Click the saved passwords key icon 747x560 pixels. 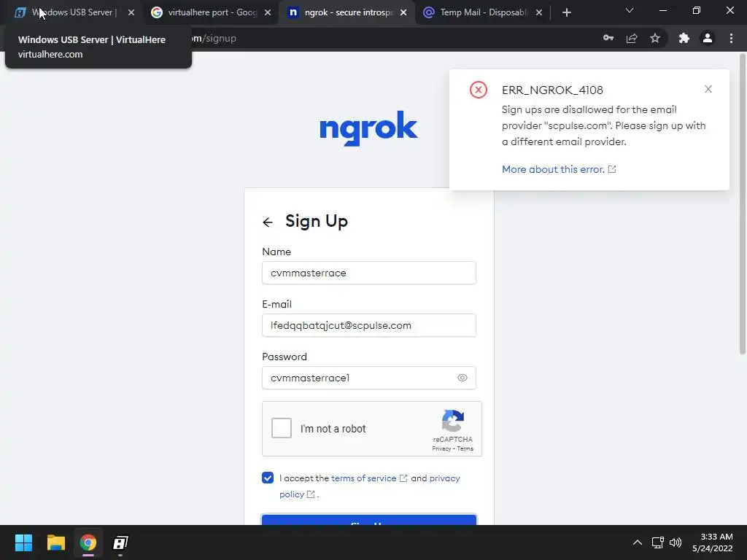[608, 38]
